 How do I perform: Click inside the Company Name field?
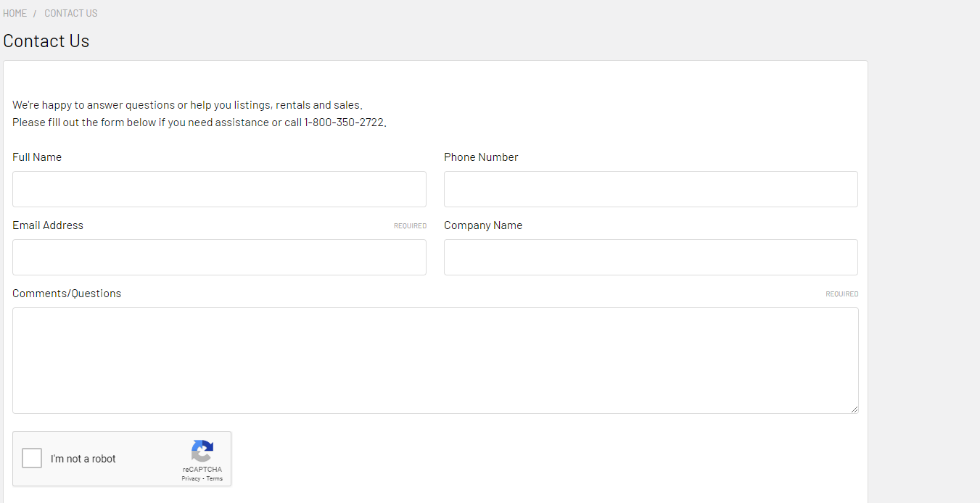pos(651,257)
